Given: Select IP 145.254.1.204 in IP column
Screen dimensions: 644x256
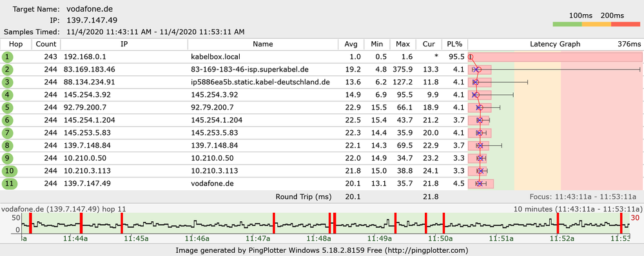Looking at the screenshot, I should (89, 121).
